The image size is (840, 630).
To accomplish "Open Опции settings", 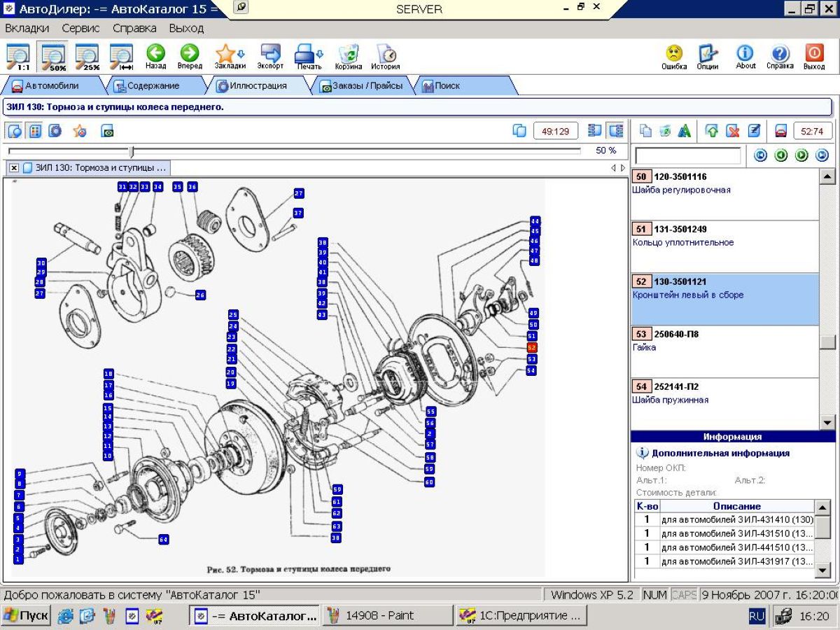I will (708, 57).
